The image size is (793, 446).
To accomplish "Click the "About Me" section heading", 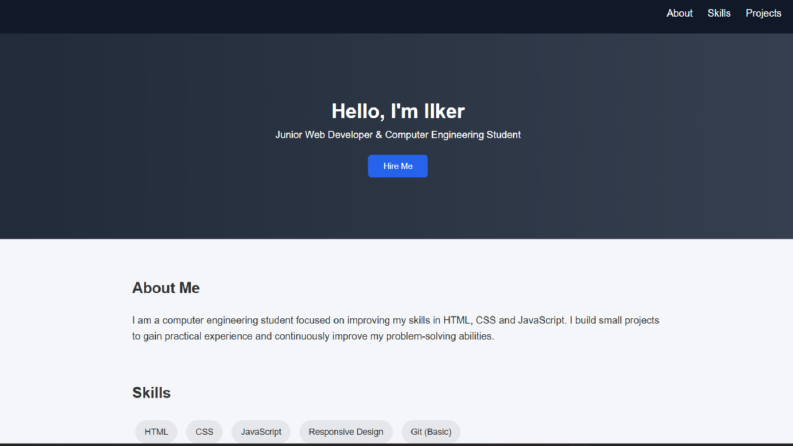I will [166, 288].
